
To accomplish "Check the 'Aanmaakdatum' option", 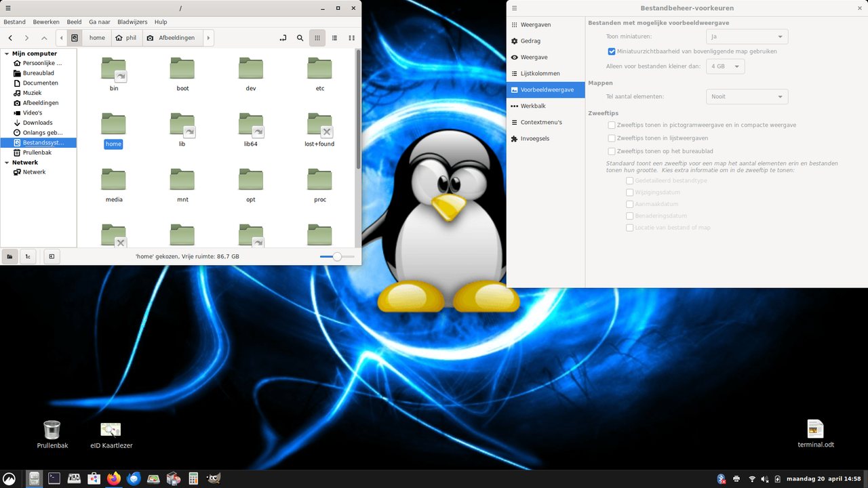I will click(x=630, y=204).
